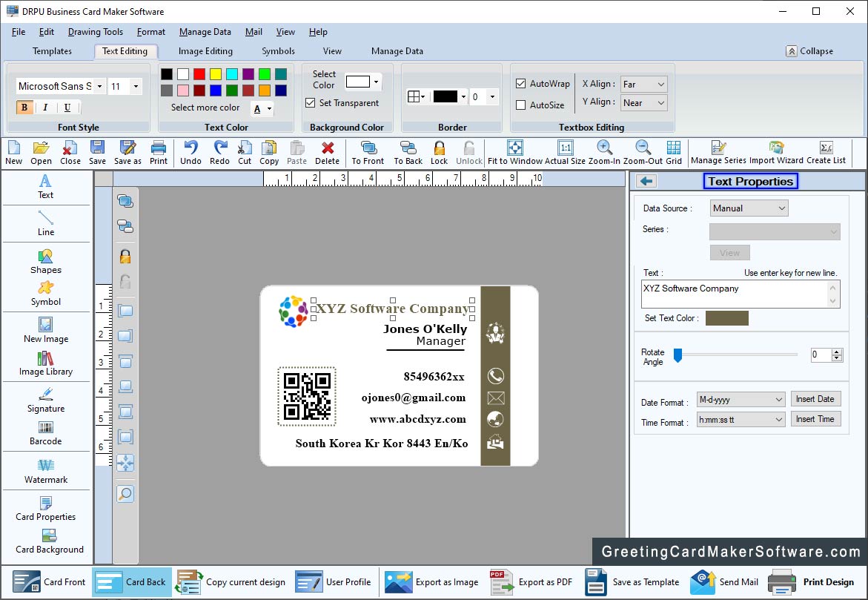
Task: Adjust the Rotate Angle slider handle
Action: [x=677, y=355]
